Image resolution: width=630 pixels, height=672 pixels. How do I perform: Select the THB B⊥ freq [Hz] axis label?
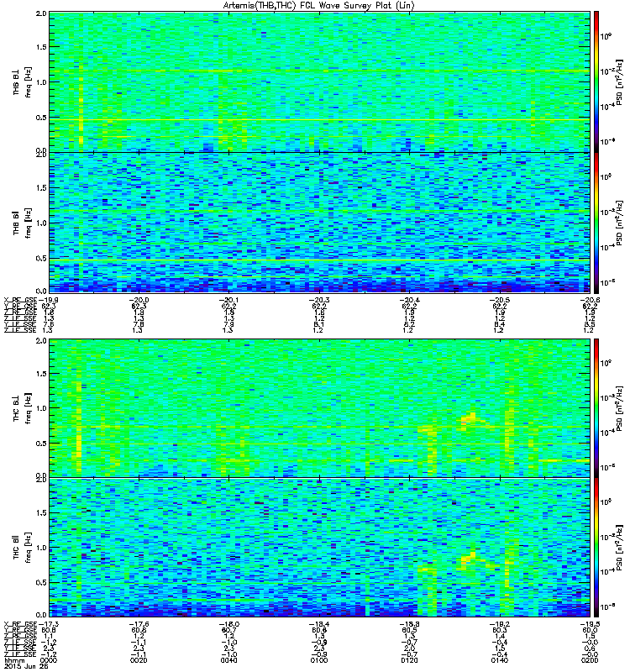(22, 81)
